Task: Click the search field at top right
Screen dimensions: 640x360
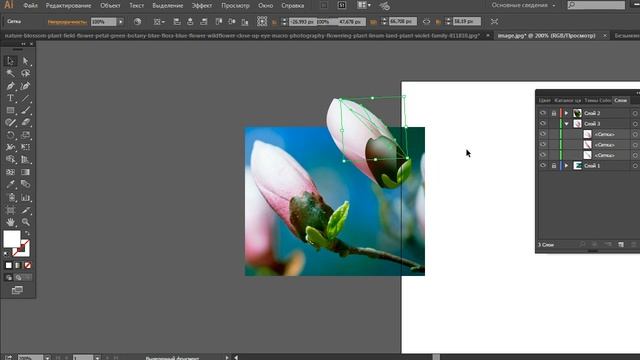Action: (596, 5)
